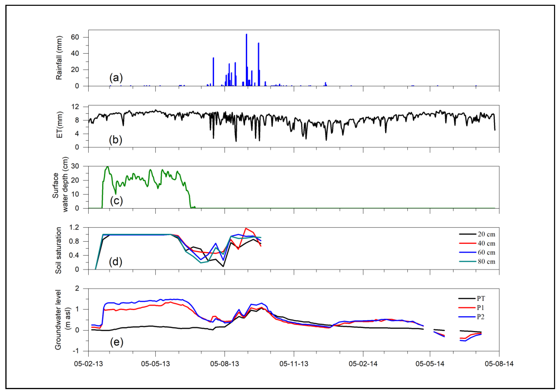Click the 05-11-13 date axis label
The width and height of the screenshot is (560, 392).
294,364
